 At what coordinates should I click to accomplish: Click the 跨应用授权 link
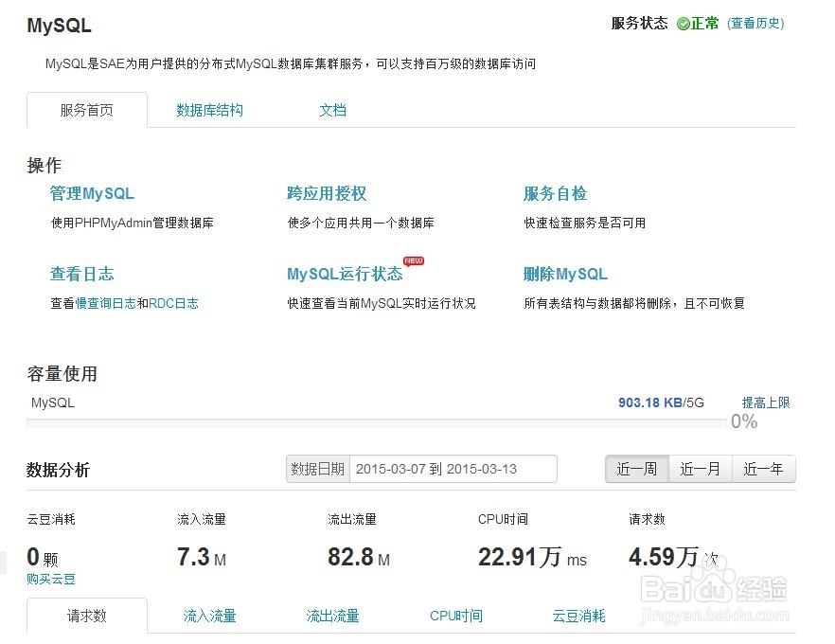click(x=327, y=193)
